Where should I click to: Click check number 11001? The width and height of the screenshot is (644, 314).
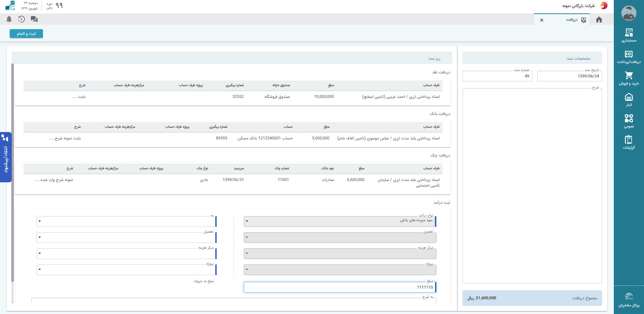coord(283,180)
